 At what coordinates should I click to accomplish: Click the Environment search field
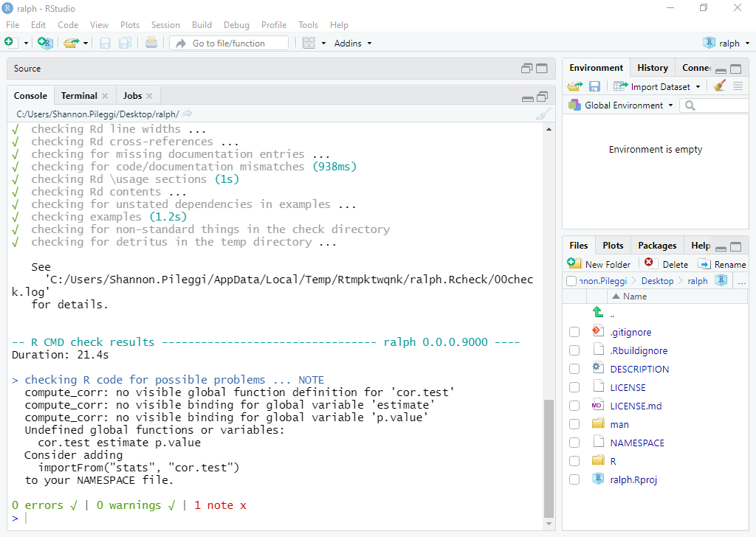pos(715,105)
